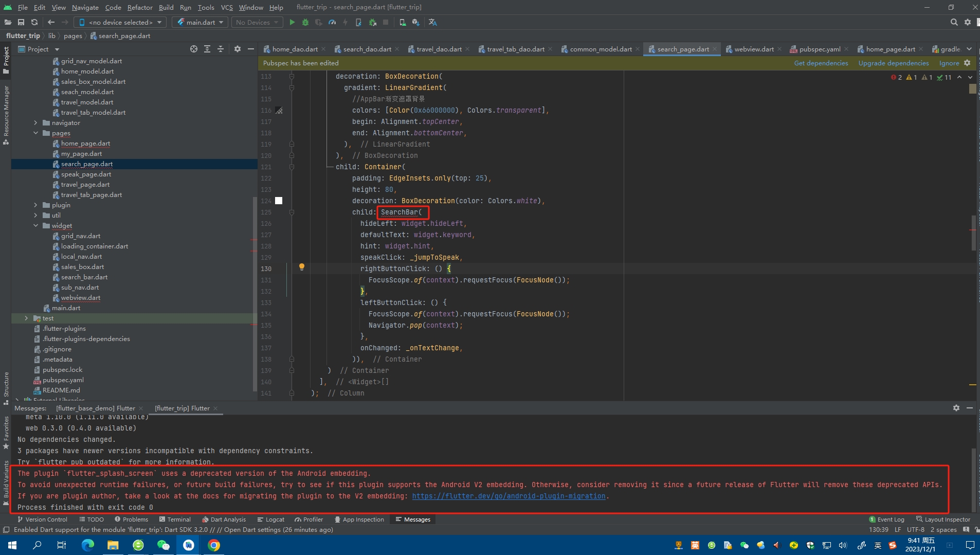
Task: Hide the Messages panel with minus icon
Action: [970, 408]
